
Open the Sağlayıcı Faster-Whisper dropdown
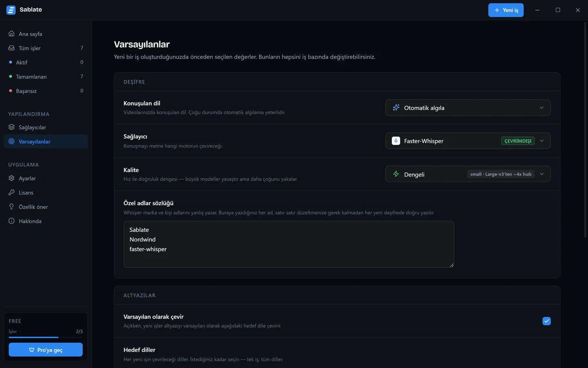pos(468,141)
